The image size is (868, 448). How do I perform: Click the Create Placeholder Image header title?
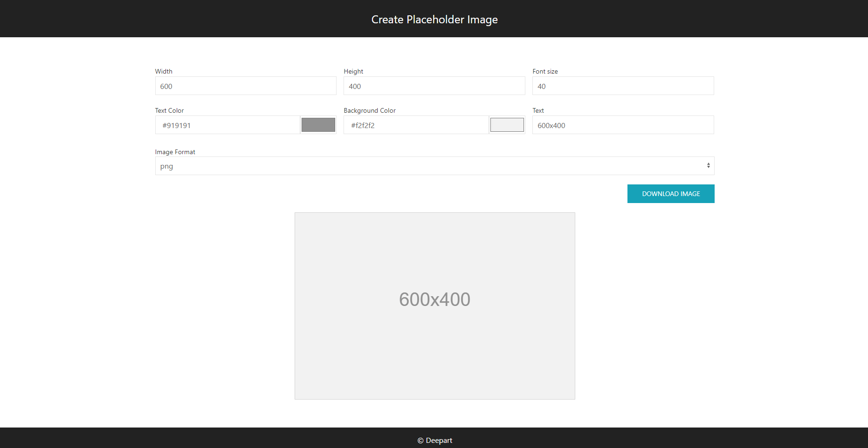(x=434, y=20)
